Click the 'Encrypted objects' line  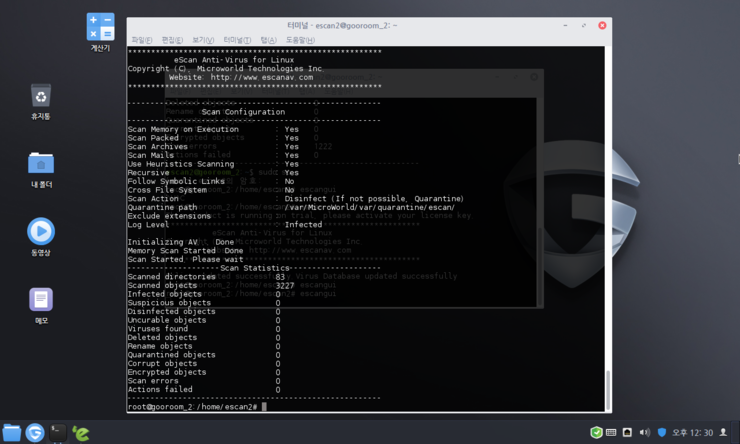click(204, 372)
